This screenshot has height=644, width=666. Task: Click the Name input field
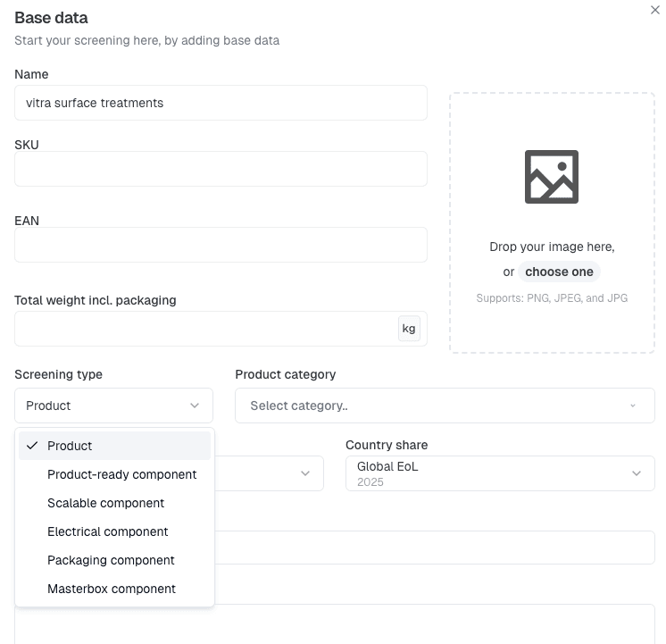[x=221, y=103]
